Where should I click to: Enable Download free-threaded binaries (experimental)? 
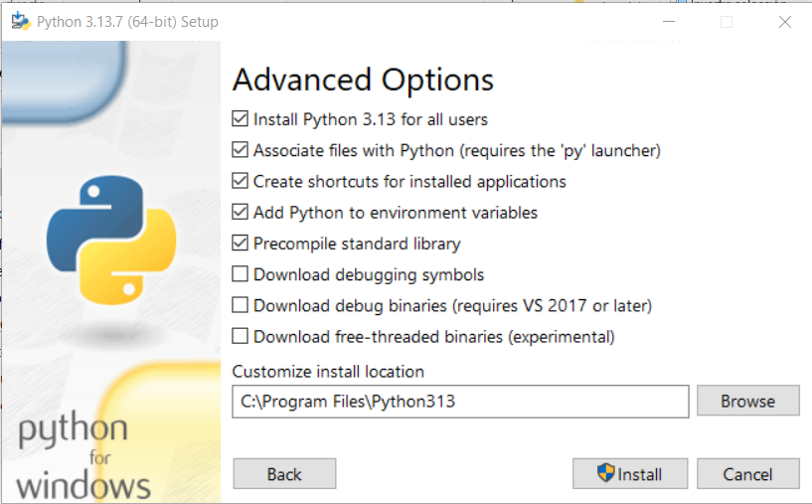pos(240,337)
